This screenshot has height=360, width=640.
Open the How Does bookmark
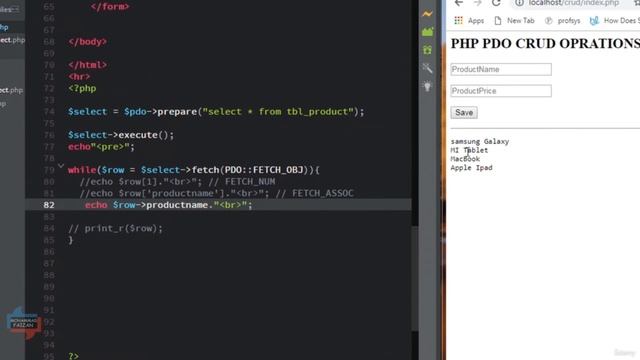615,20
